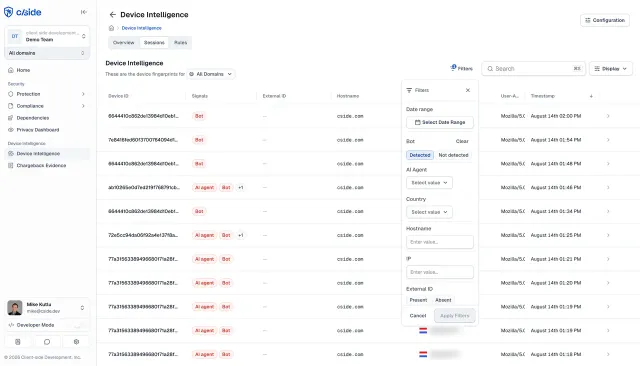Open the Demo Team switcher
This screenshot has width=640, height=366.
47,36
